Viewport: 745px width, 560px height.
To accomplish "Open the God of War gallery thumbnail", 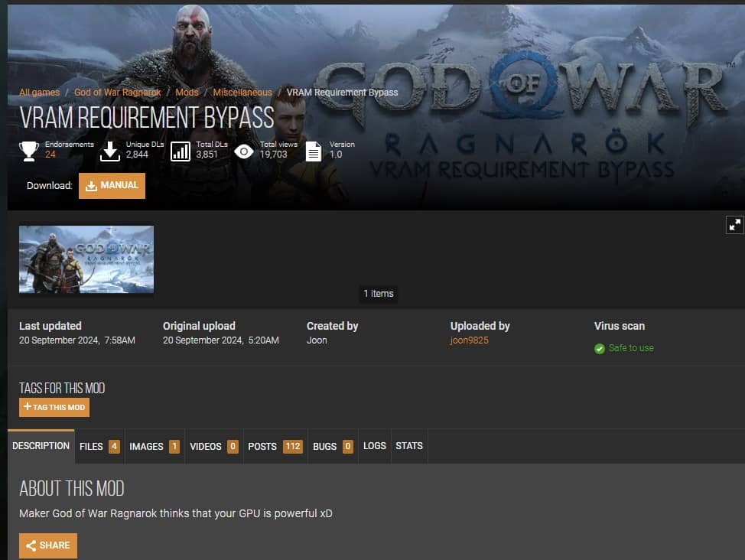I will pos(86,259).
